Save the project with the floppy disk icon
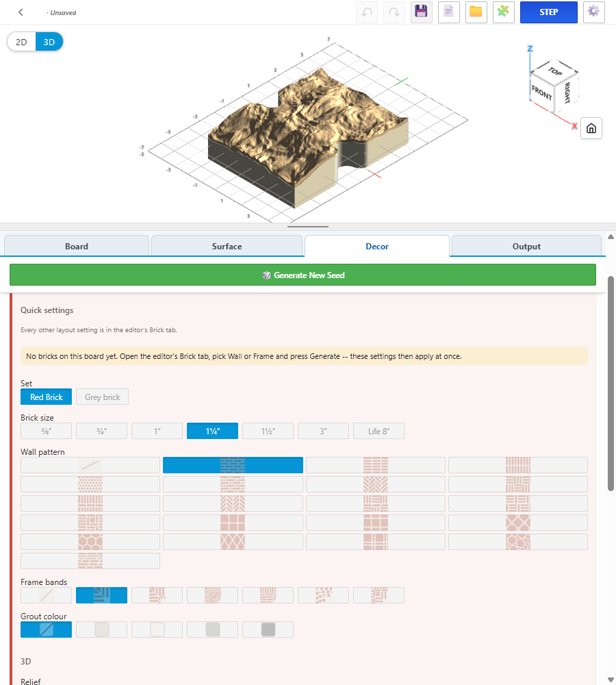 [422, 12]
